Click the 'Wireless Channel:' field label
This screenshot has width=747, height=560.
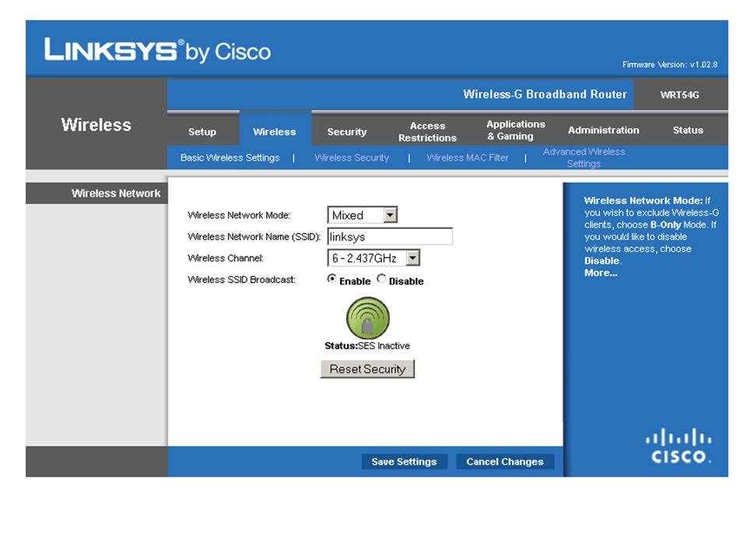point(226,258)
